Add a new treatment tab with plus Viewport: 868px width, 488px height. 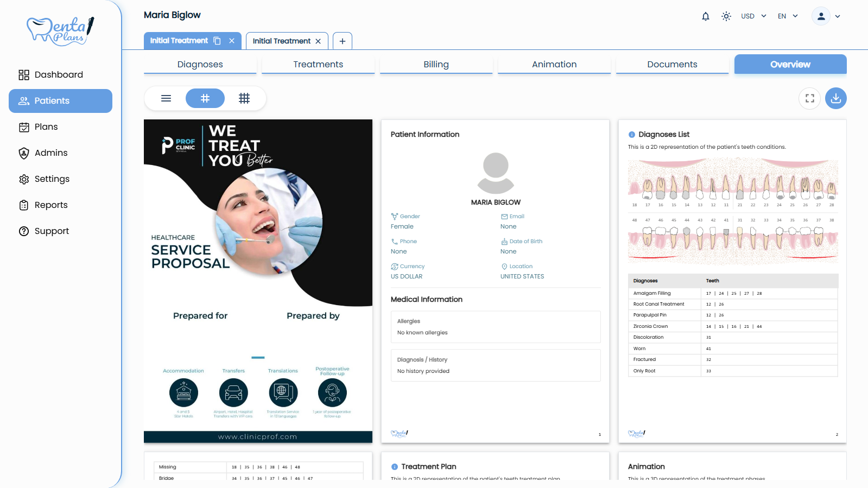[x=342, y=41]
